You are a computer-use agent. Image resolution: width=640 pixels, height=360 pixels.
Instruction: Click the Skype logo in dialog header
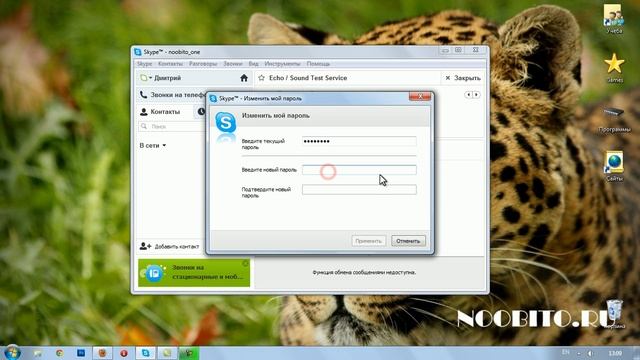(226, 122)
